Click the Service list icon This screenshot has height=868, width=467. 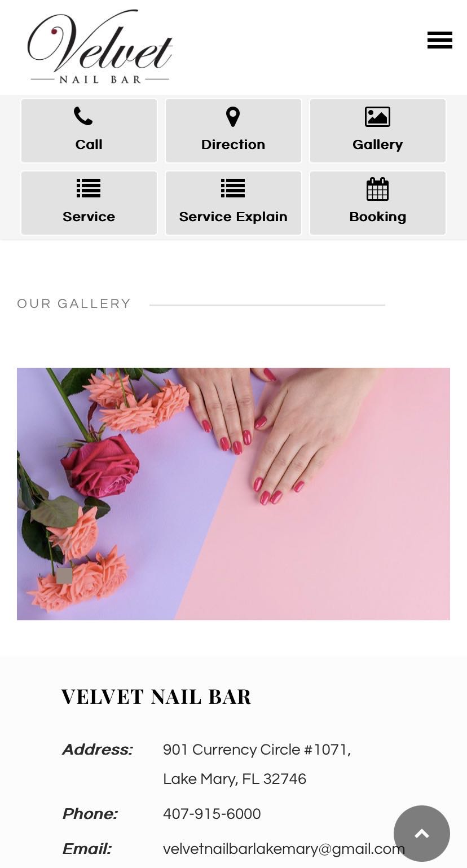point(89,188)
